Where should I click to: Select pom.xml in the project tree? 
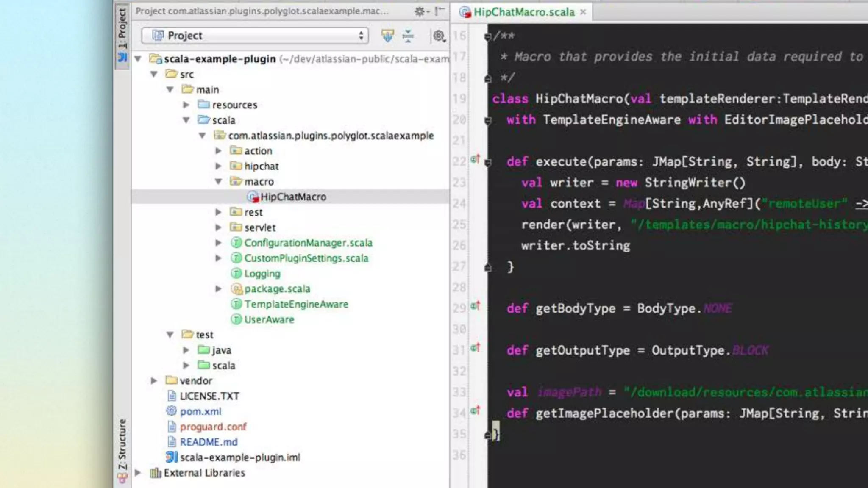click(x=200, y=411)
